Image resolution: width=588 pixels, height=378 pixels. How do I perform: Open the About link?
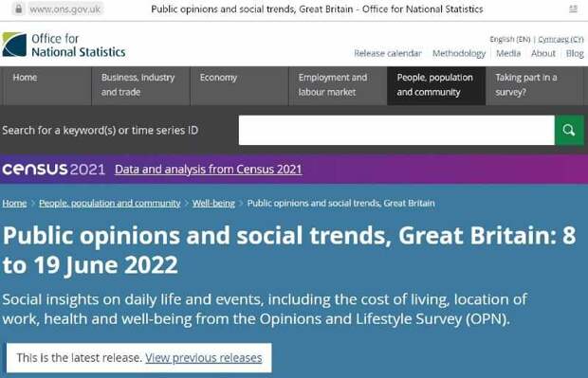pos(543,54)
